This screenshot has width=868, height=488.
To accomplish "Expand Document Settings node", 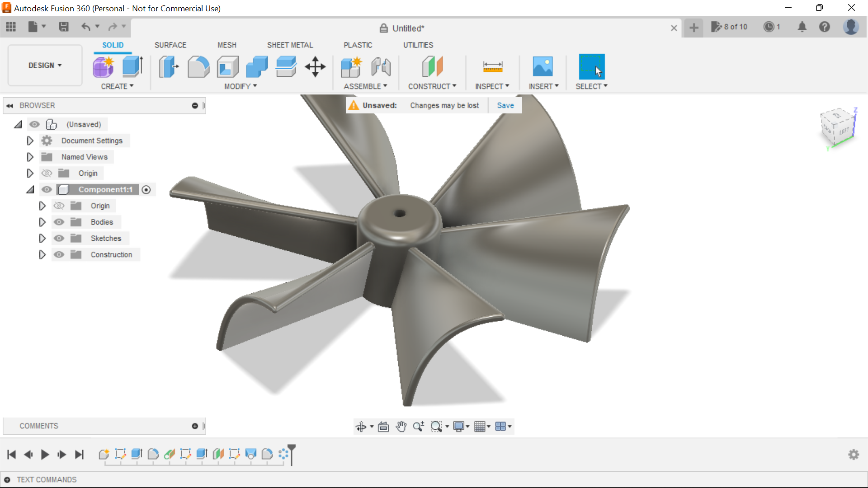I will pyautogui.click(x=30, y=141).
